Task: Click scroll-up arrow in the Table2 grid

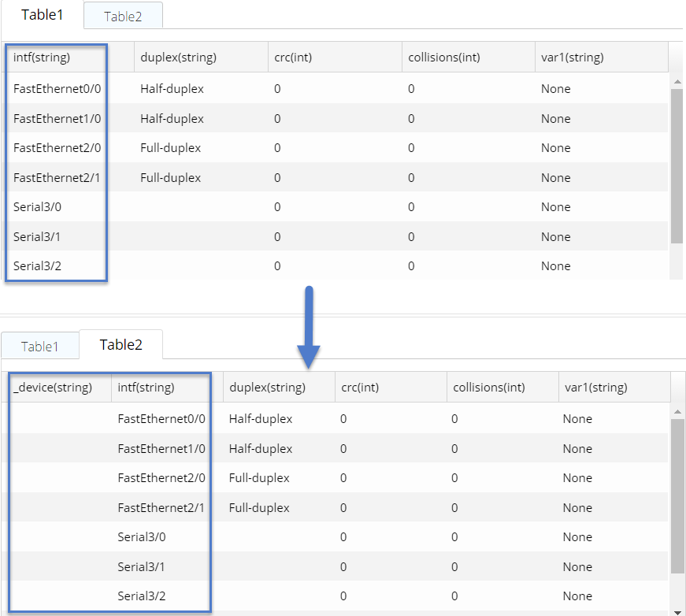Action: click(677, 411)
